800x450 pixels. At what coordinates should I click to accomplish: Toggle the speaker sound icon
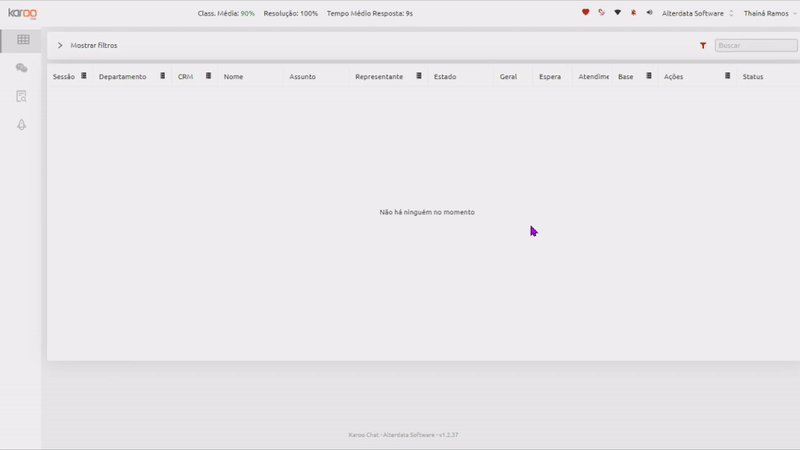[649, 13]
